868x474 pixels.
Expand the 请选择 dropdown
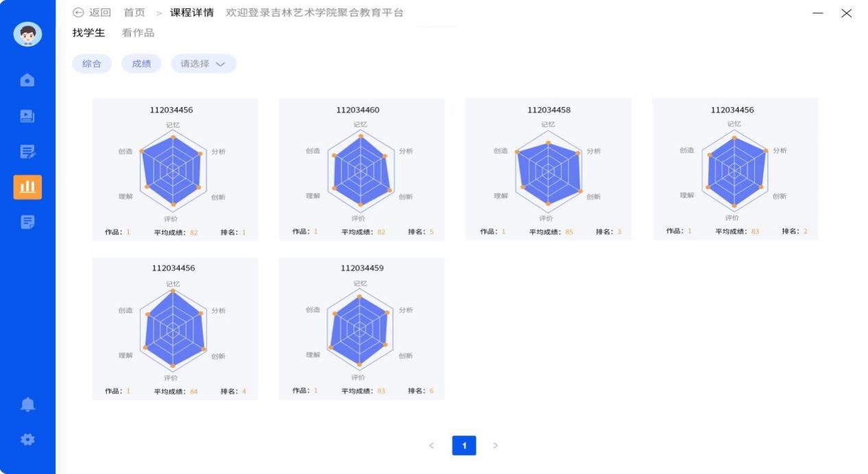point(203,64)
